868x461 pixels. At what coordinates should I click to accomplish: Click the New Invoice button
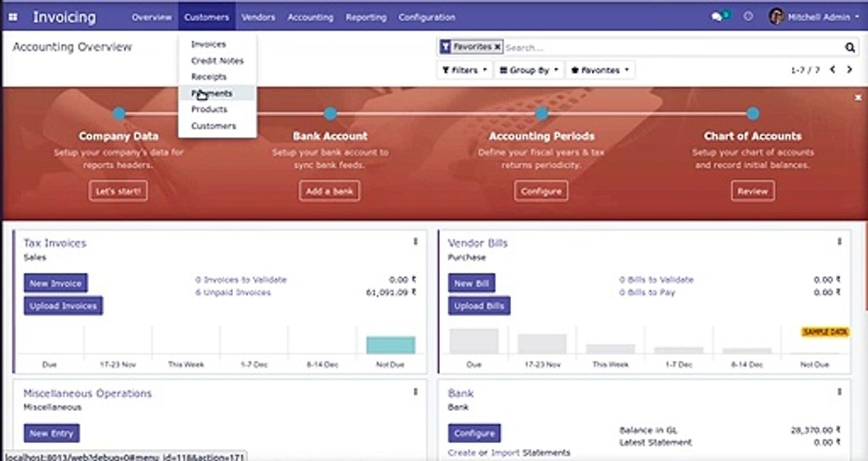tap(56, 283)
